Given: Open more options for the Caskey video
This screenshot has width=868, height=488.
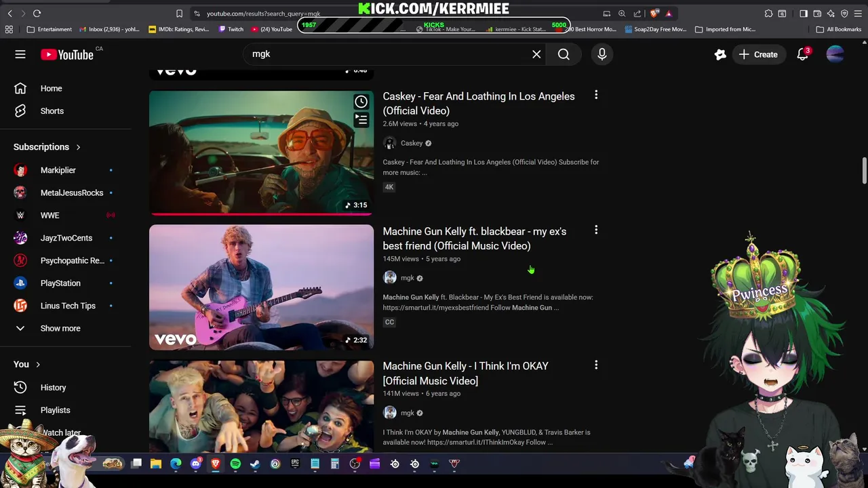Looking at the screenshot, I should pyautogui.click(x=596, y=96).
